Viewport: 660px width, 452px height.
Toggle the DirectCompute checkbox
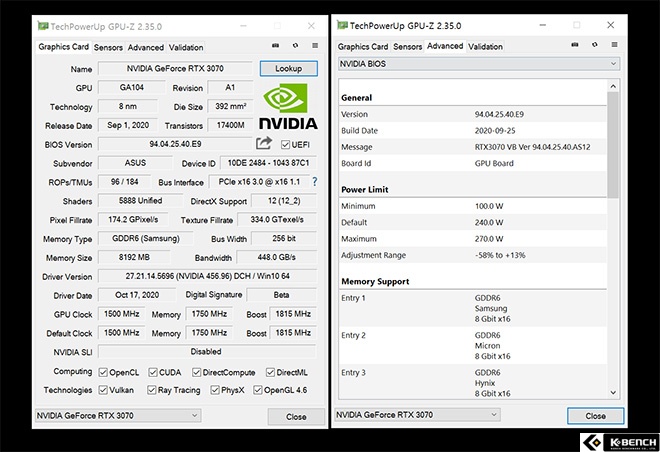(x=197, y=372)
